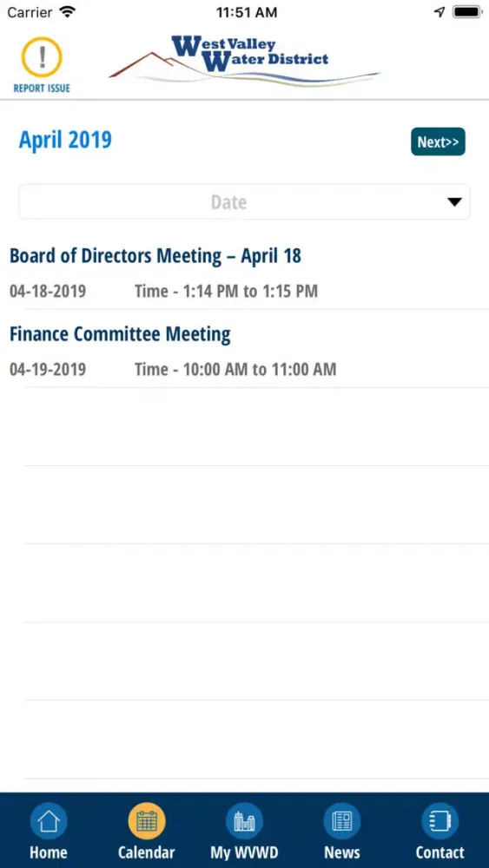Open the My WVWD buildings icon
Viewport: 489px width, 868px height.
(244, 821)
